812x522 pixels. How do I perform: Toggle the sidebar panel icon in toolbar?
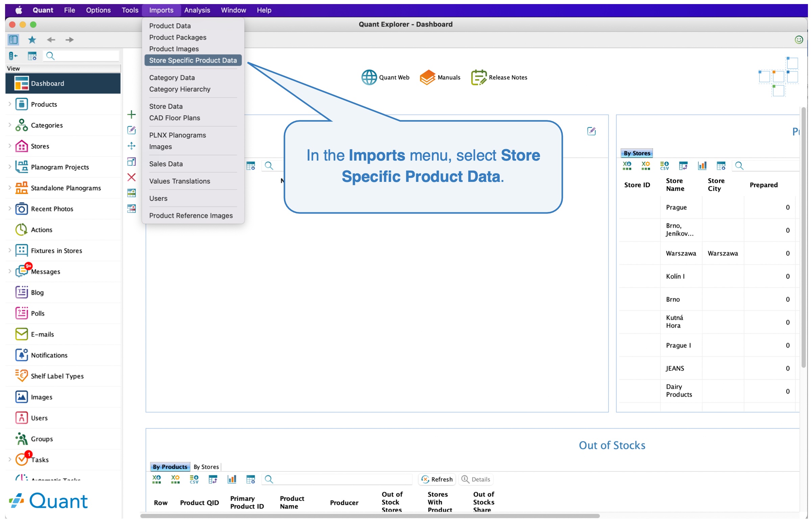[13, 40]
